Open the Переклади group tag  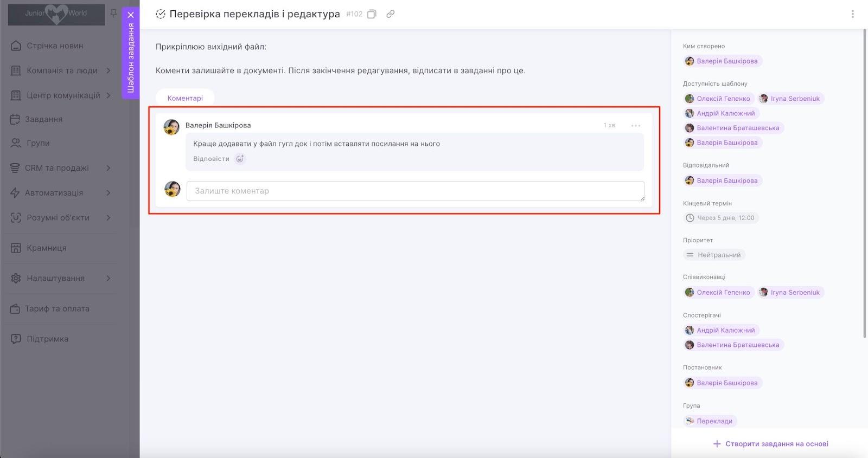pyautogui.click(x=710, y=421)
